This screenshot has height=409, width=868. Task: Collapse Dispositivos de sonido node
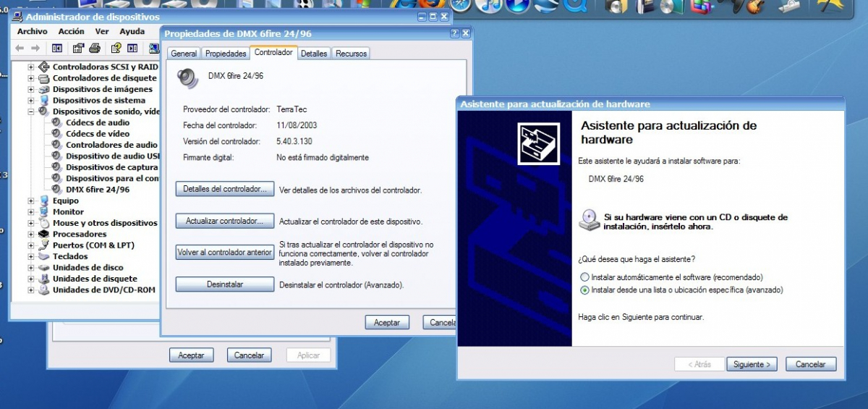pyautogui.click(x=31, y=111)
